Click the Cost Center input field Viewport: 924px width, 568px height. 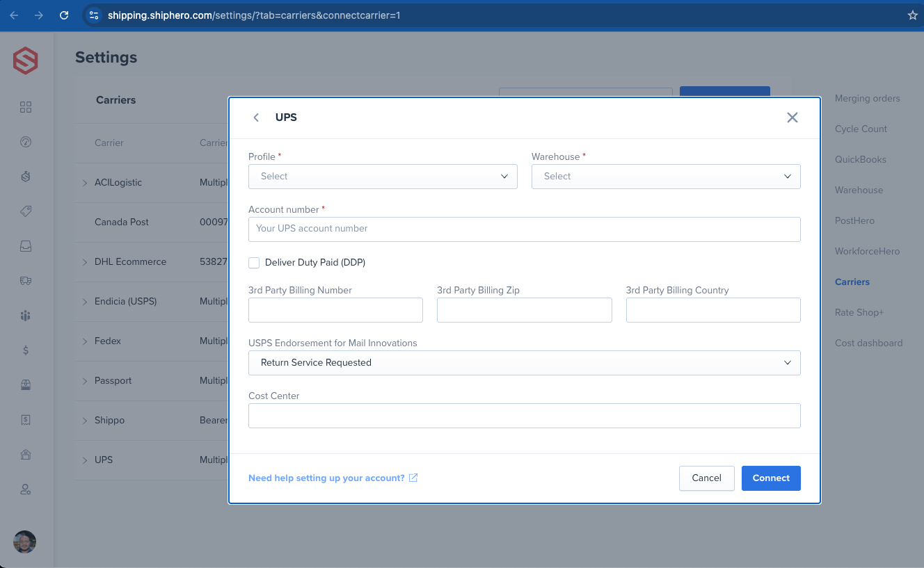[525, 416]
